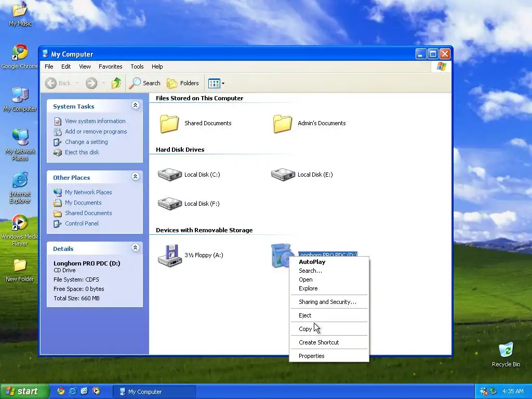Choose Properties from the context menu
The width and height of the screenshot is (532, 399).
[329, 356]
